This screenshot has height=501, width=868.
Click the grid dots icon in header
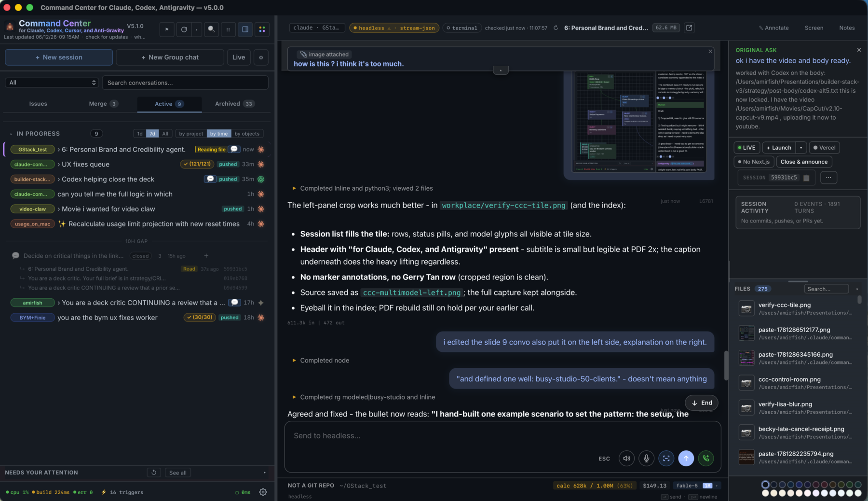click(x=228, y=29)
